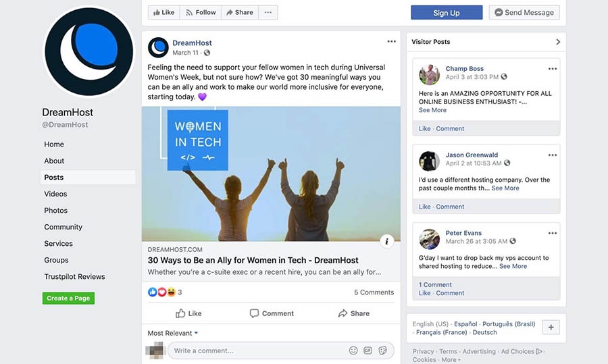This screenshot has height=364, width=608.
Task: Click the laughing face reaction icon
Action: click(171, 292)
